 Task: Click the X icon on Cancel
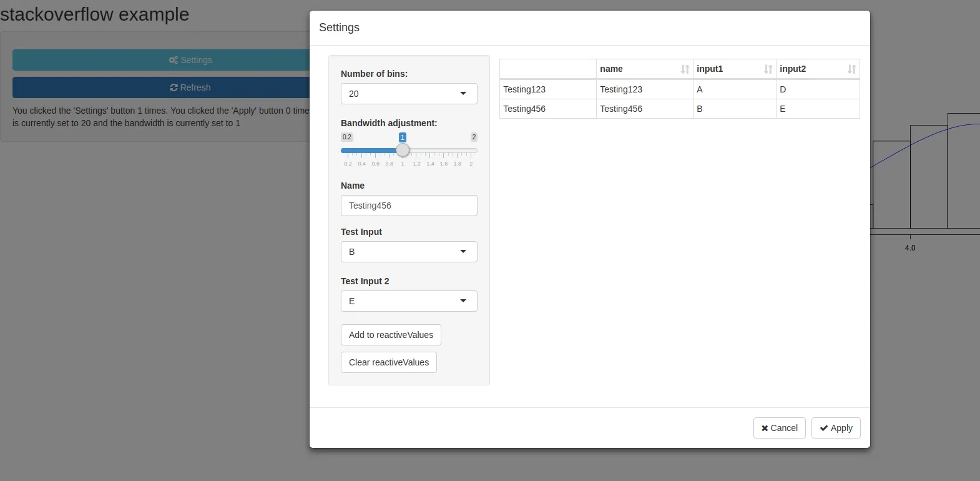click(765, 428)
